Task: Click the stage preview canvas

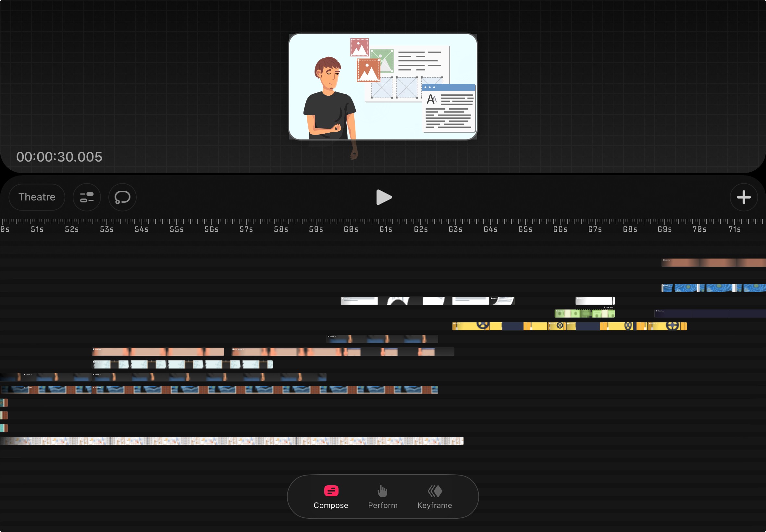Action: [x=382, y=87]
